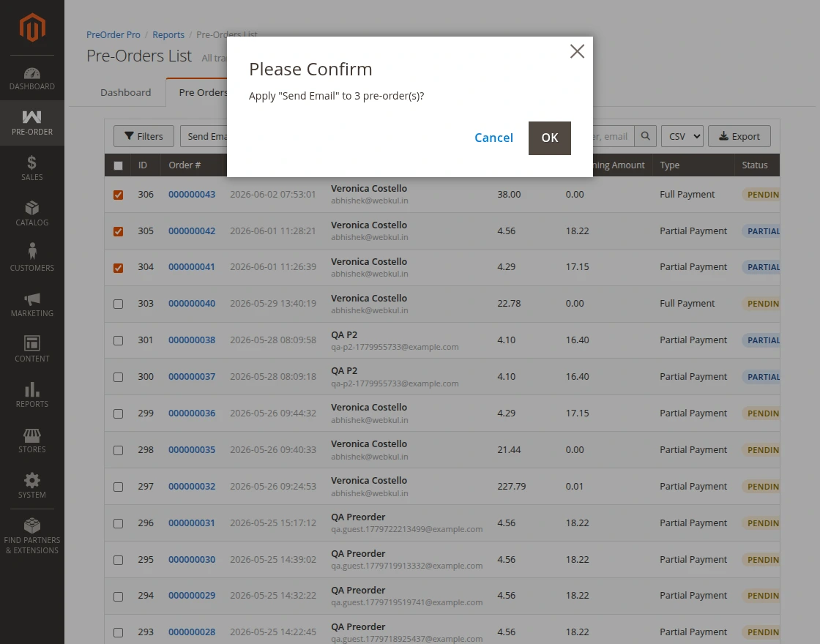Click the Export button

739,136
